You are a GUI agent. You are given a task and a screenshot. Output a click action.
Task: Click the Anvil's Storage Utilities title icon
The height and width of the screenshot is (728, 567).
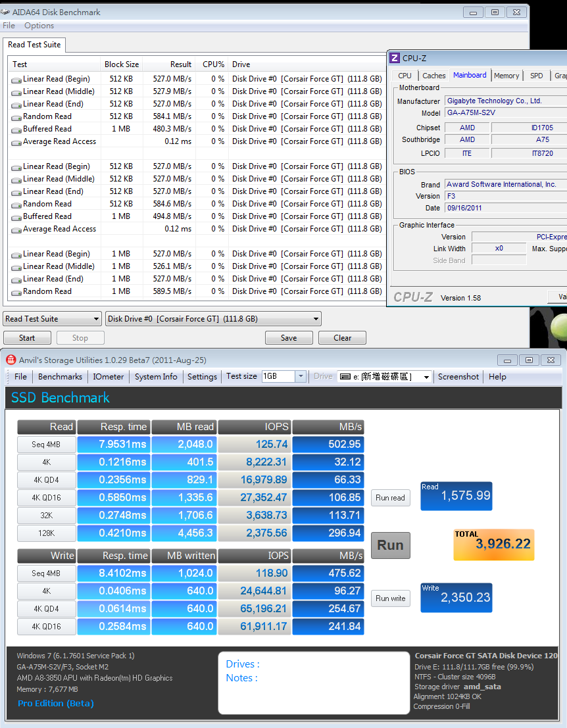[11, 360]
